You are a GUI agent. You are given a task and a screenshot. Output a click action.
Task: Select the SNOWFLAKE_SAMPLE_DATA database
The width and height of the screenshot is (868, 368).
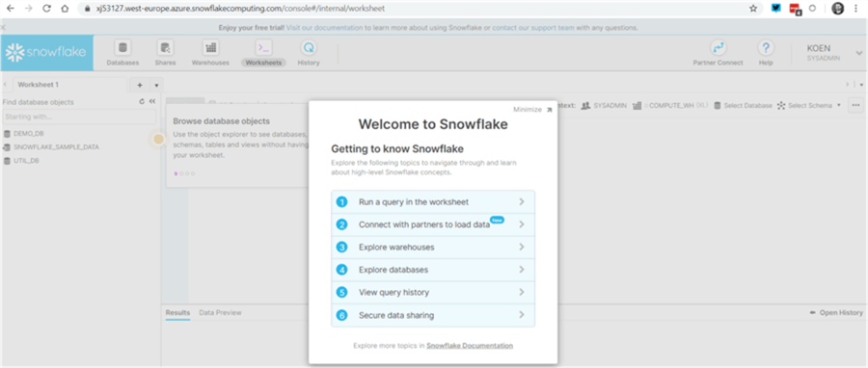(51, 147)
